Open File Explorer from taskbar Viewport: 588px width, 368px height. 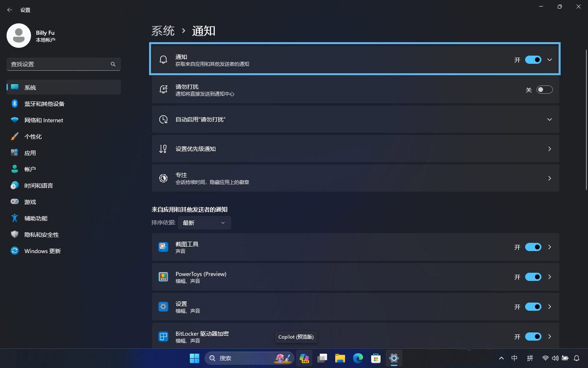[x=340, y=358]
